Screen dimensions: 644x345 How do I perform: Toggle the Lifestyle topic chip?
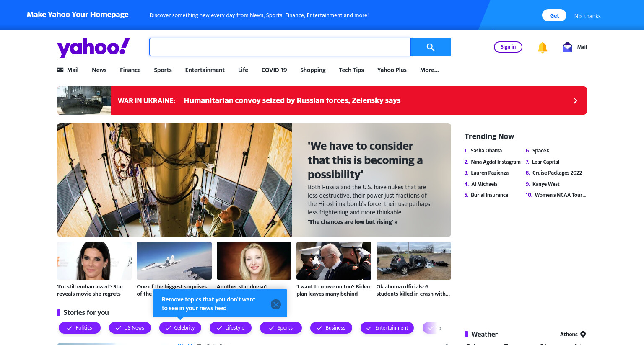click(231, 328)
